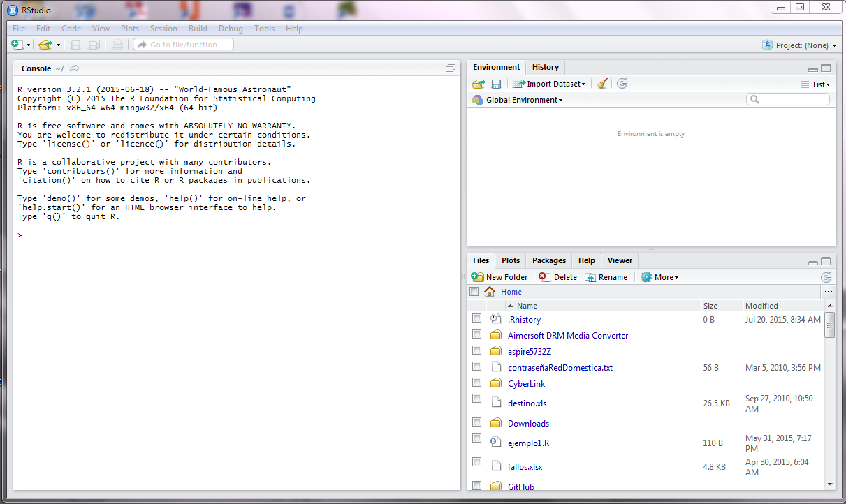Click the Save document icon

pos(75,45)
